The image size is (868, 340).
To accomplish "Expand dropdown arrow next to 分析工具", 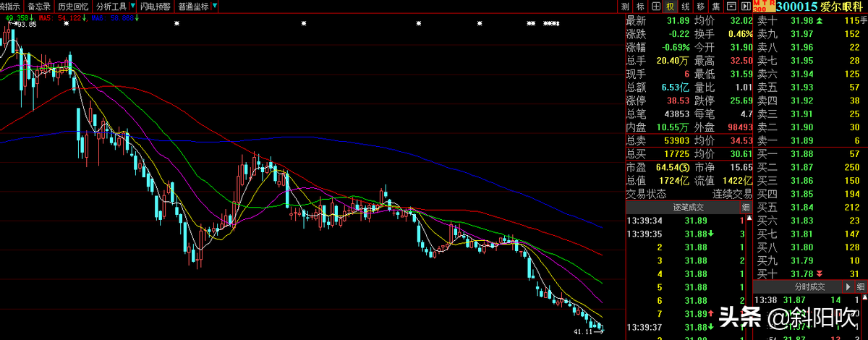I will coord(132,7).
